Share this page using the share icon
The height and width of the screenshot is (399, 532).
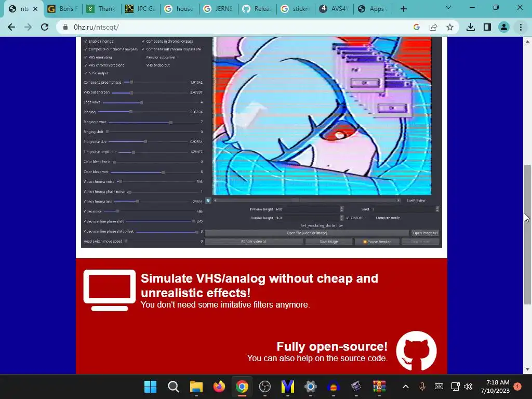(x=433, y=27)
